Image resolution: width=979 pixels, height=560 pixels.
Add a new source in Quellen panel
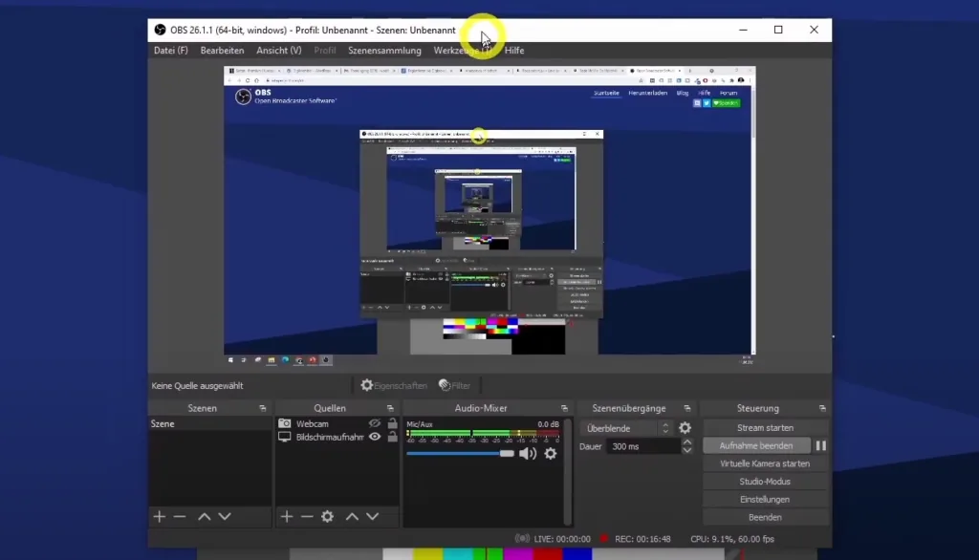[x=287, y=516]
